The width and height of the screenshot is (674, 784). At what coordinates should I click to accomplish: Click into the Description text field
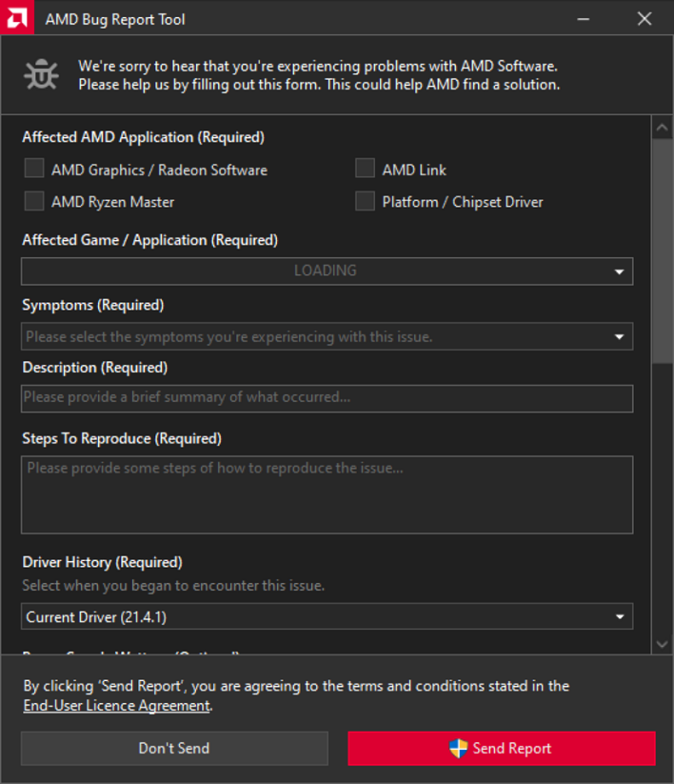pyautogui.click(x=327, y=398)
